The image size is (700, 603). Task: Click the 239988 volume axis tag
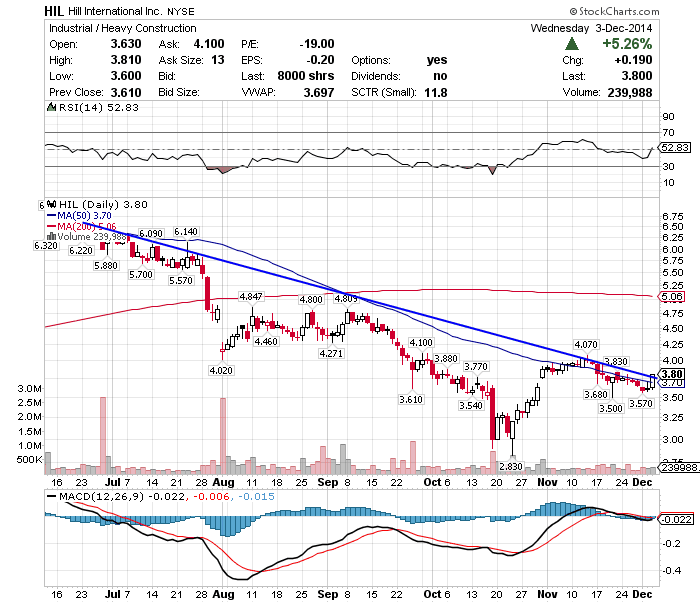[679, 467]
